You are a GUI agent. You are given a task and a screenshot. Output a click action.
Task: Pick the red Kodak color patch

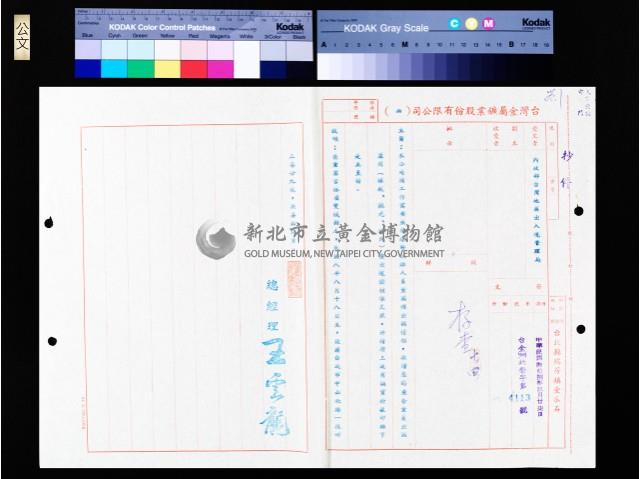click(x=194, y=69)
